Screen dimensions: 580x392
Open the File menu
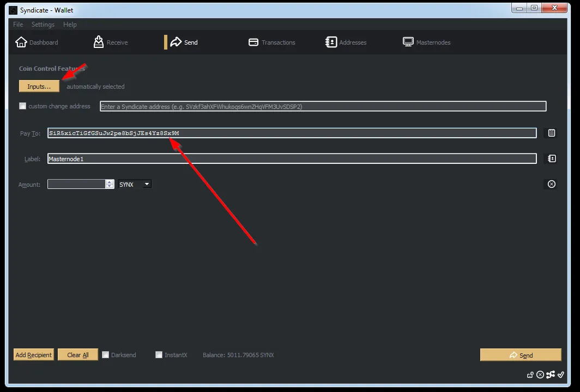(x=18, y=24)
